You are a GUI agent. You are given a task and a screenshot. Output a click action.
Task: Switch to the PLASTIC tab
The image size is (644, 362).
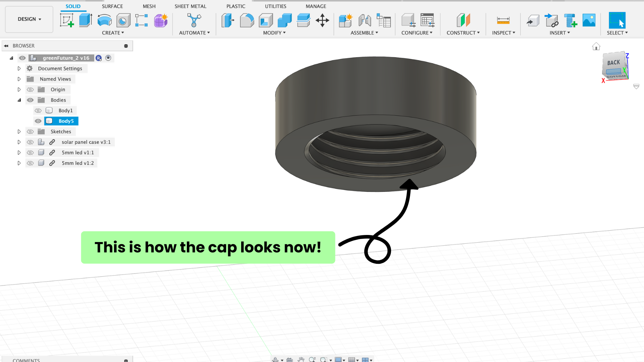pyautogui.click(x=236, y=6)
